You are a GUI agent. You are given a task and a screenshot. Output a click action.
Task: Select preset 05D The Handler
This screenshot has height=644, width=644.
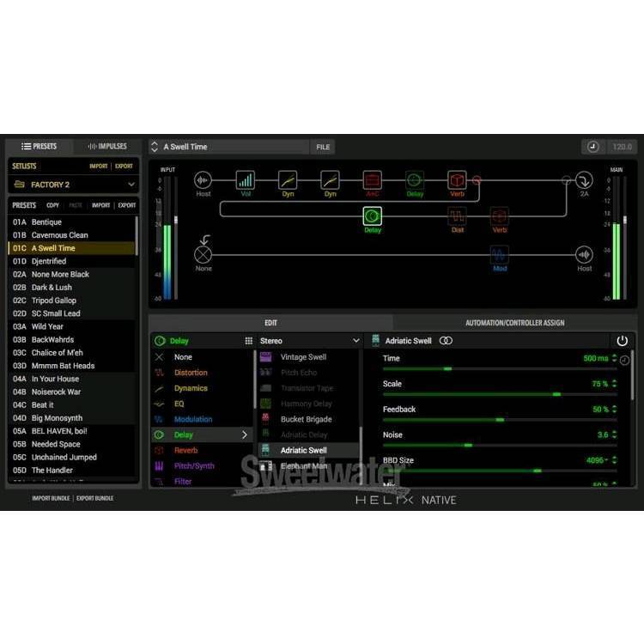pyautogui.click(x=71, y=470)
